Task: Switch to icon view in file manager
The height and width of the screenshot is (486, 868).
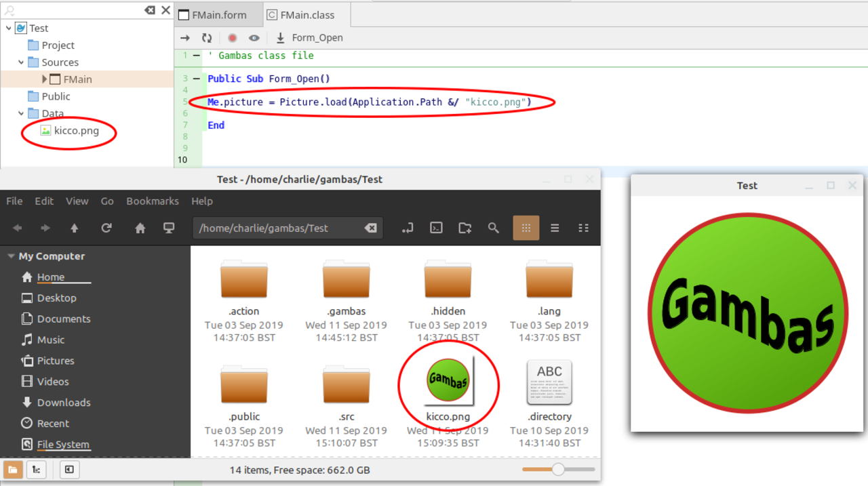Action: point(526,228)
